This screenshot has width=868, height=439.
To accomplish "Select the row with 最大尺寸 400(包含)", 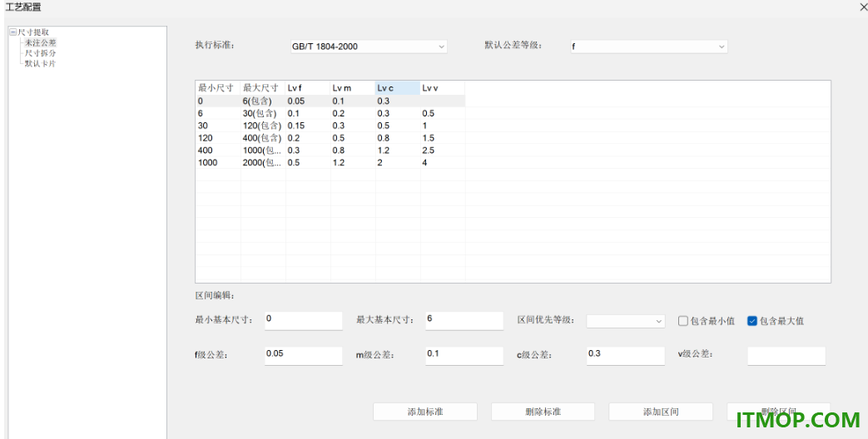I will (x=330, y=138).
